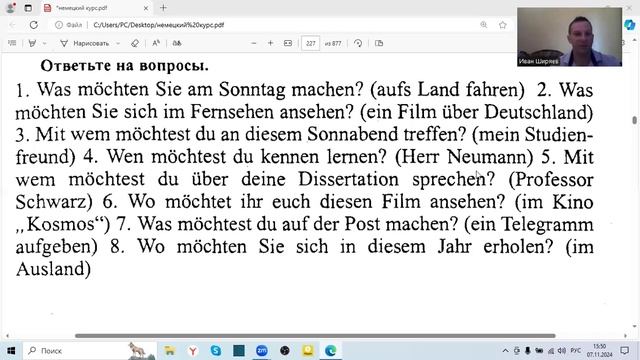The height and width of the screenshot is (360, 640).
Task: Launch Yandex Browser from the taskbar
Action: tap(193, 351)
